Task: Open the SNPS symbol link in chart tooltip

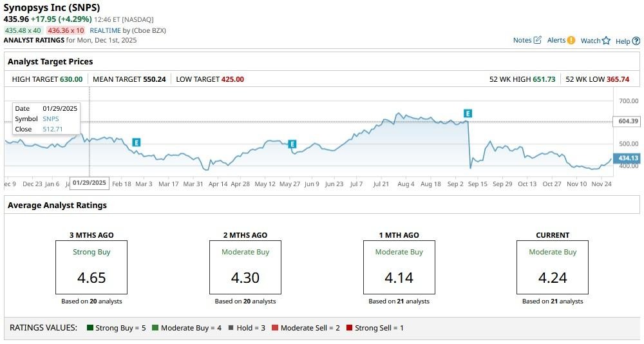Action: tap(51, 119)
